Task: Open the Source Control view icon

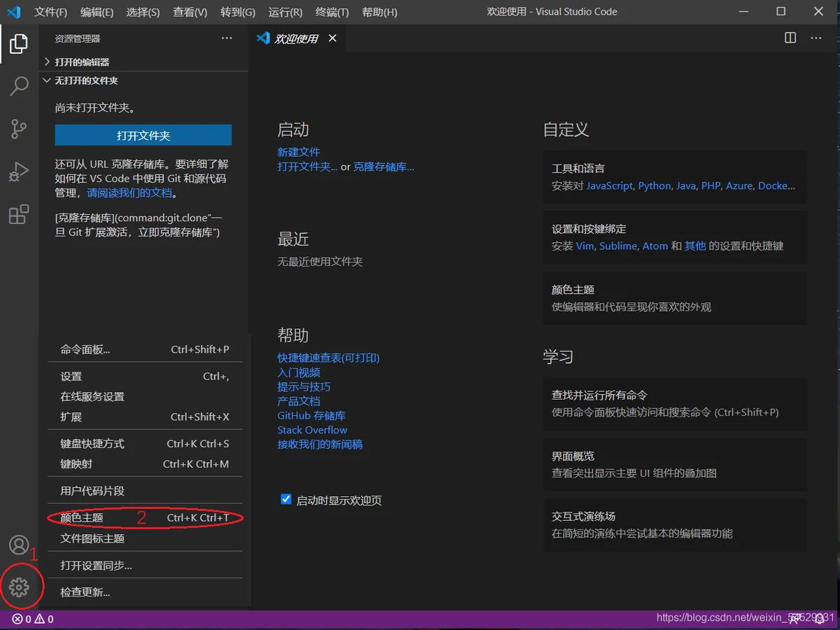Action: pos(19,129)
